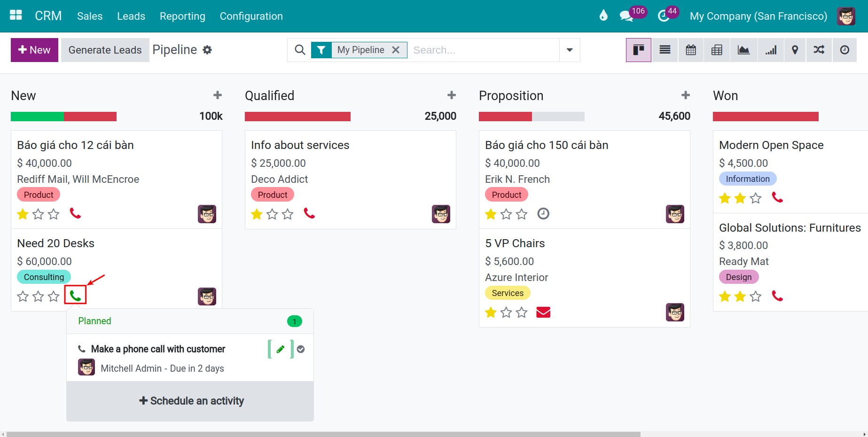Switch to Map pin view

(795, 50)
